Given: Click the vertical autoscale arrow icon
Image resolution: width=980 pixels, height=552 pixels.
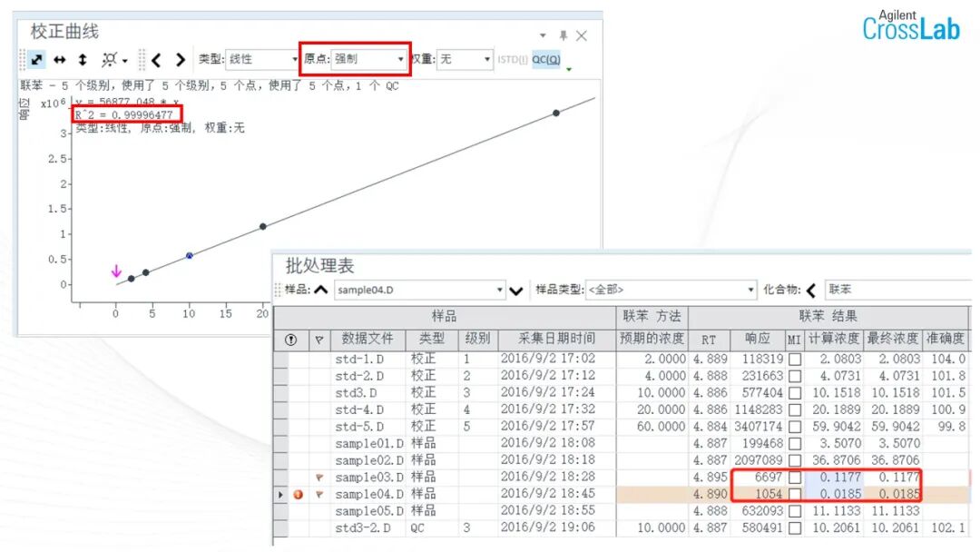Looking at the screenshot, I should click(83, 60).
